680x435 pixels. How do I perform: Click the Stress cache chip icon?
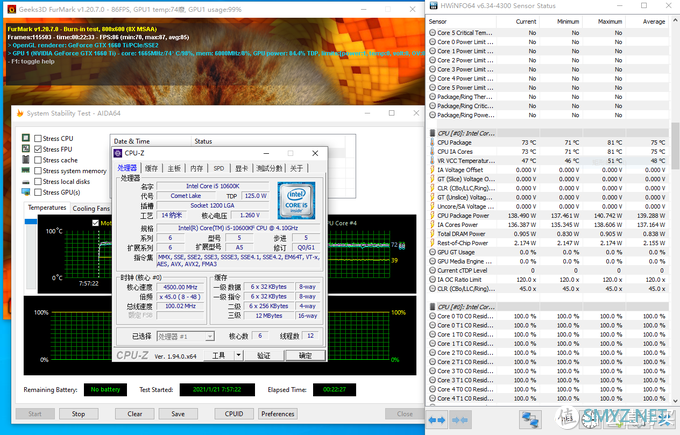tap(26, 160)
